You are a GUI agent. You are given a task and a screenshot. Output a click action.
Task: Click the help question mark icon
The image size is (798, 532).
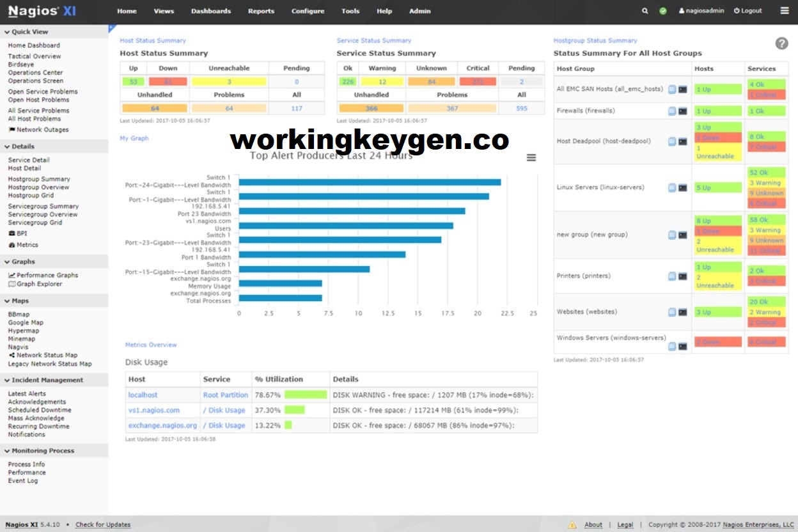(781, 43)
